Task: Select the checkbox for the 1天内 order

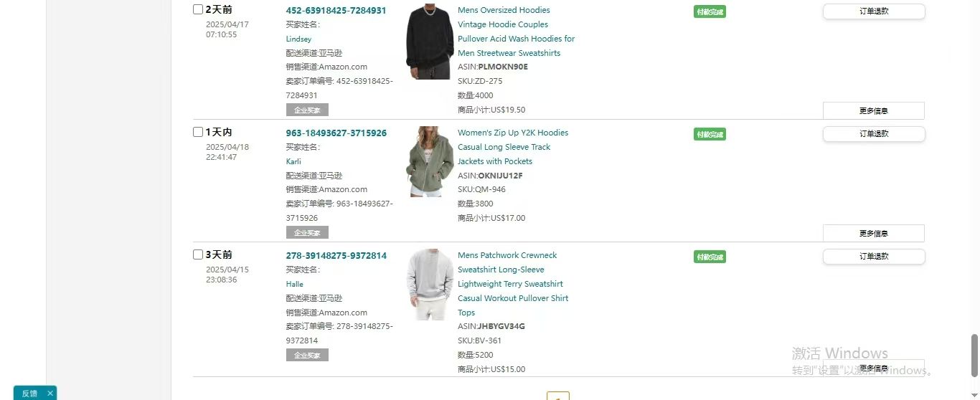Action: (x=198, y=132)
